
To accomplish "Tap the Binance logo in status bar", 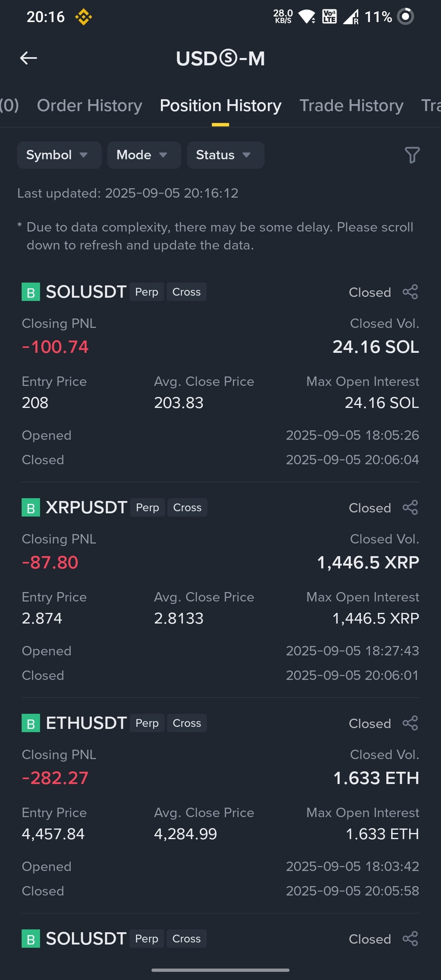I will [83, 17].
